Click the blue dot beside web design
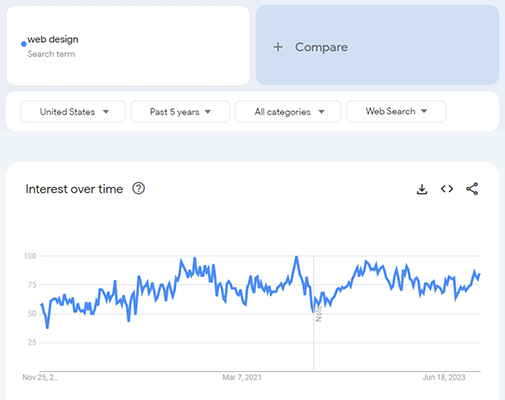505x400 pixels. 24,44
